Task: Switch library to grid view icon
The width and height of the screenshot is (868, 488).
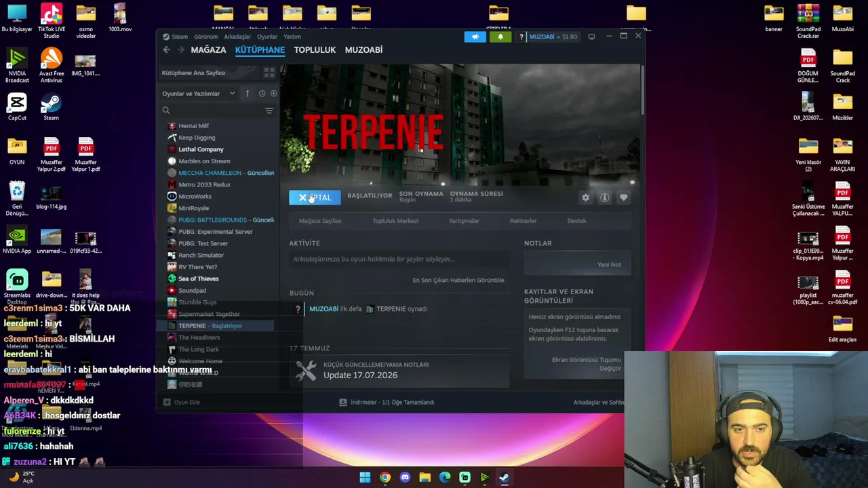Action: click(269, 73)
